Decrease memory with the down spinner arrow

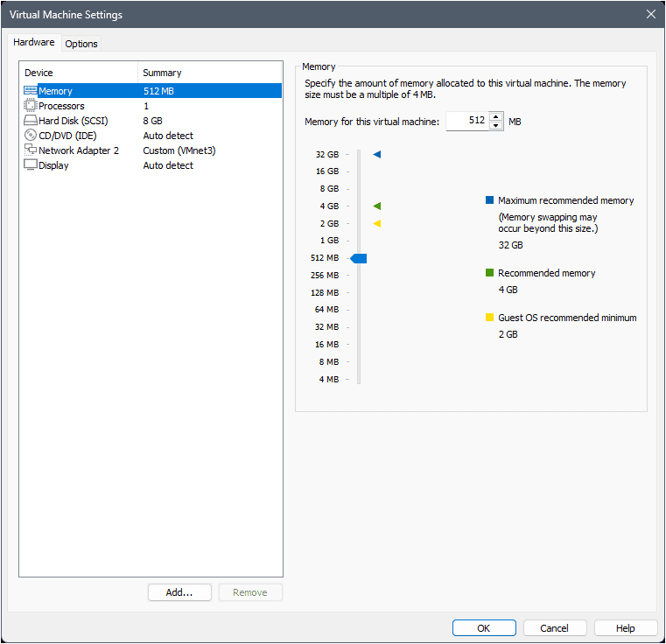click(x=495, y=126)
